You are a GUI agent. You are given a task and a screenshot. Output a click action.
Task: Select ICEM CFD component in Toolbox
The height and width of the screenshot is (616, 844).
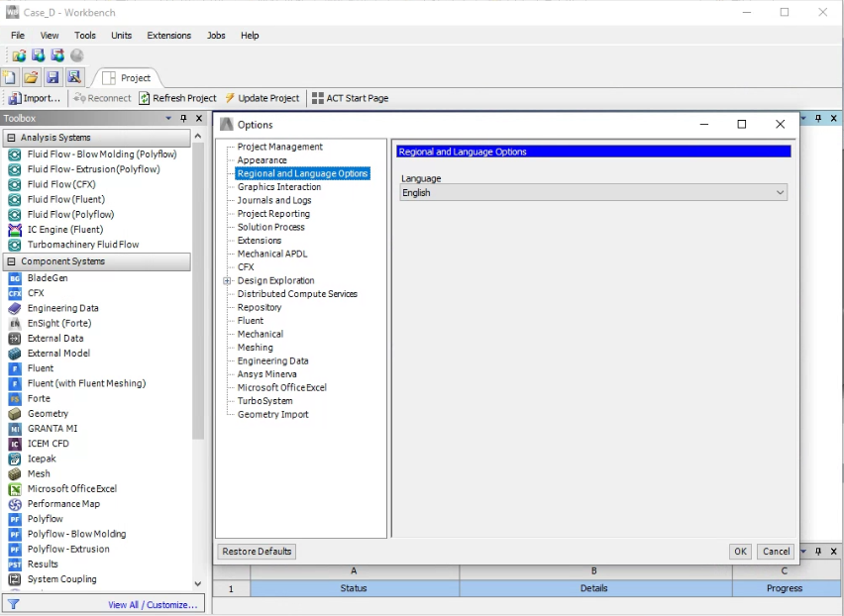(x=48, y=444)
